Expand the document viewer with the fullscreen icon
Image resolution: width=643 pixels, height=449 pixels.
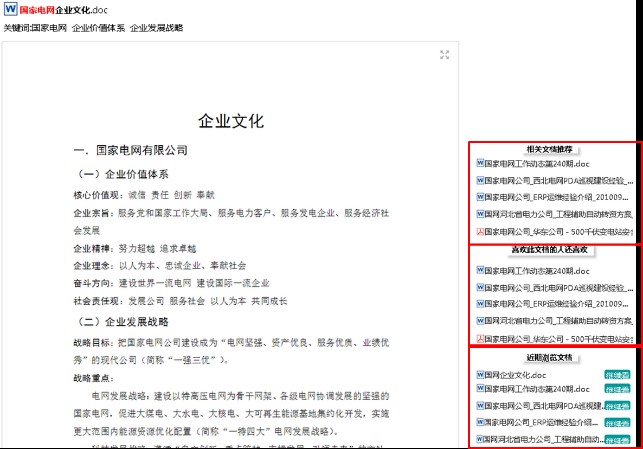(445, 55)
